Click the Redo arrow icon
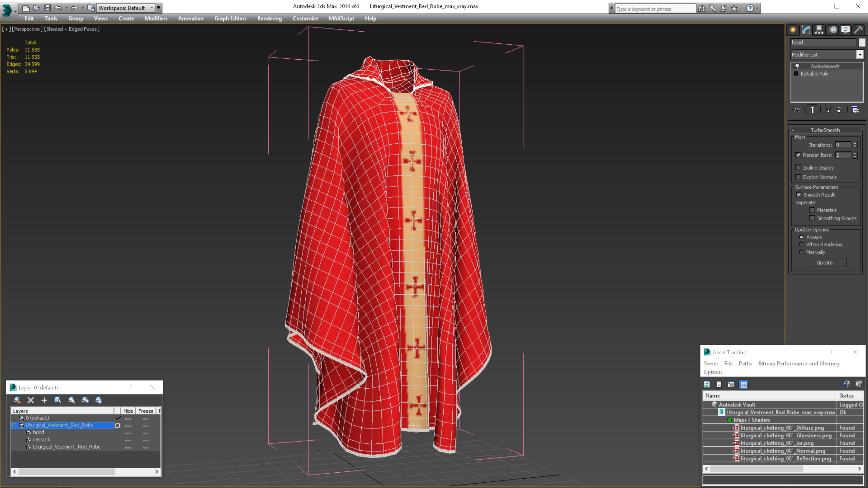The width and height of the screenshot is (868, 488). click(74, 8)
